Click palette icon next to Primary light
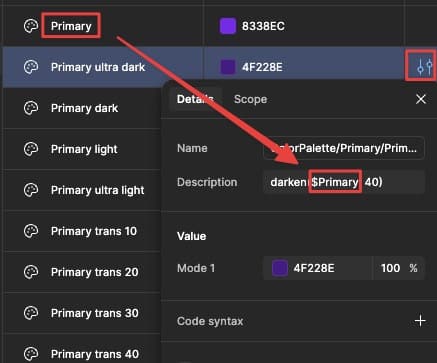 point(31,149)
